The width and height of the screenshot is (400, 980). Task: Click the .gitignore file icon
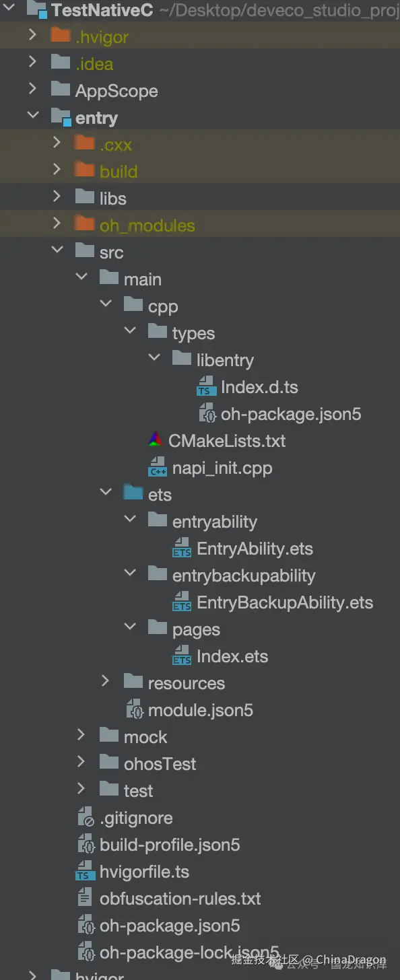click(85, 817)
